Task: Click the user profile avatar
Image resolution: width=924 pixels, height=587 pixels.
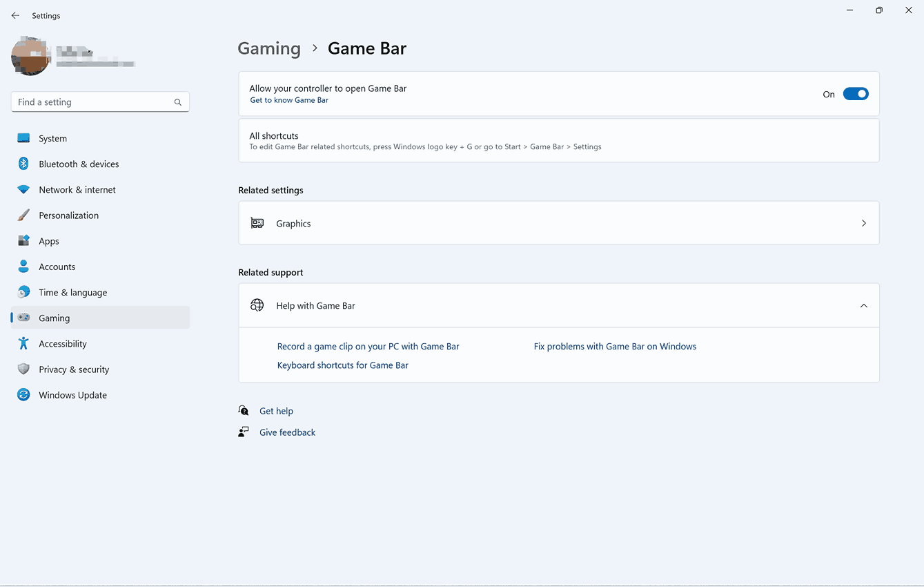Action: click(30, 56)
